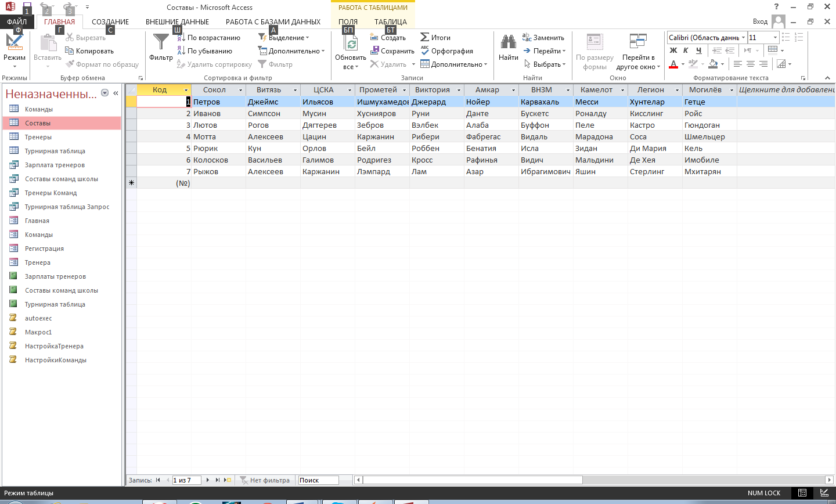Apply bold Ж formatting
This screenshot has height=504, width=836.
click(x=673, y=51)
